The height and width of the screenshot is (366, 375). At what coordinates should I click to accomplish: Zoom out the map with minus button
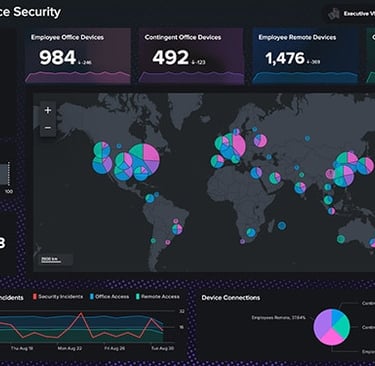point(48,128)
